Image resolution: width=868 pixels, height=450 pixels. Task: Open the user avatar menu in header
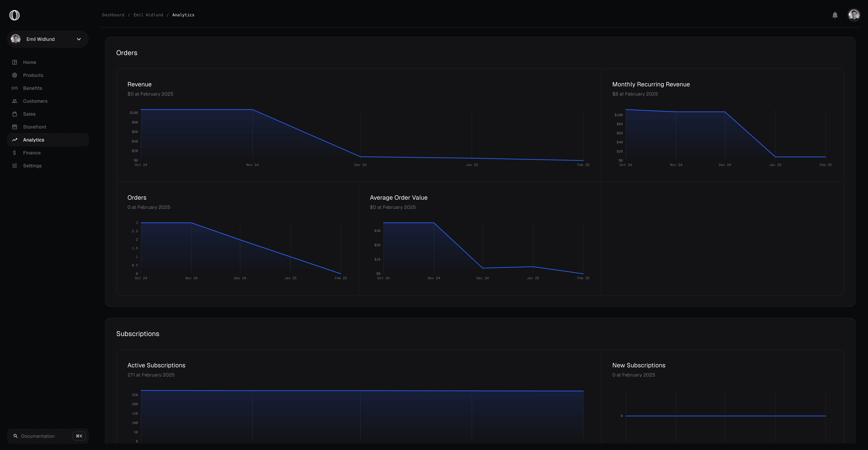point(854,15)
